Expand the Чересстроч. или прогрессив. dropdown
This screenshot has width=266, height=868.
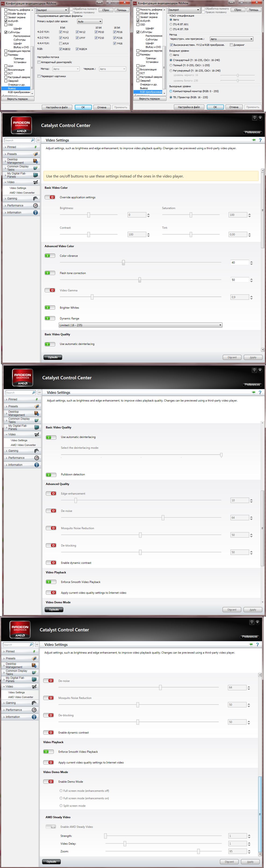coord(231,39)
